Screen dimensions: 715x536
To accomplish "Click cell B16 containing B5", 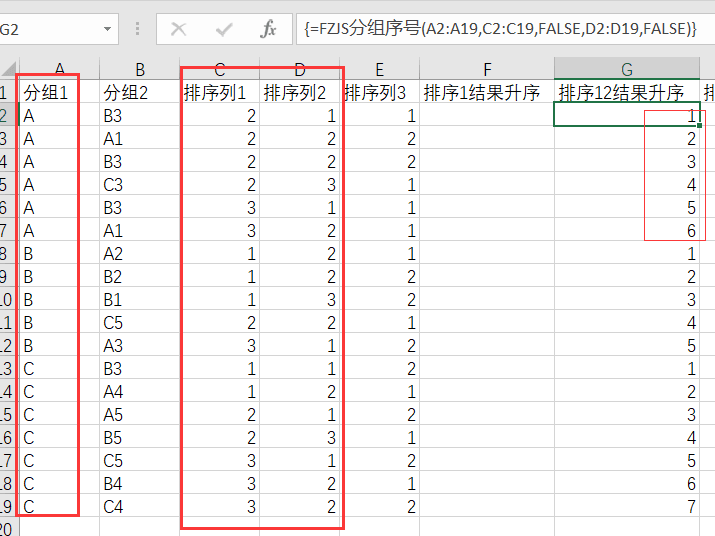I will (x=140, y=437).
